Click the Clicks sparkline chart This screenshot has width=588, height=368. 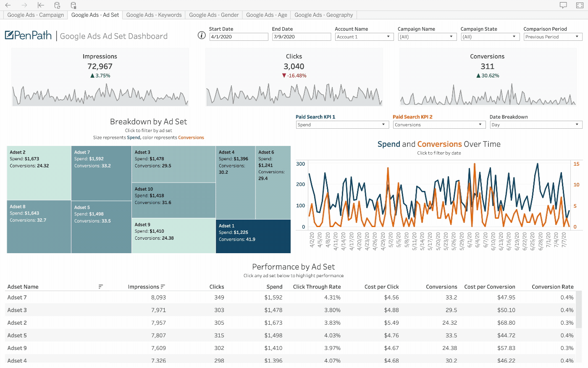(294, 95)
